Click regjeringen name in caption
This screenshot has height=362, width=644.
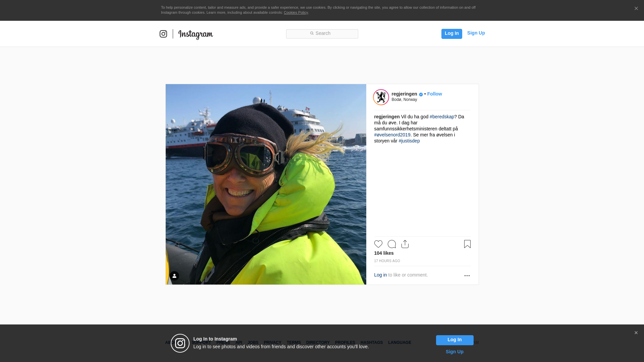coord(387,117)
